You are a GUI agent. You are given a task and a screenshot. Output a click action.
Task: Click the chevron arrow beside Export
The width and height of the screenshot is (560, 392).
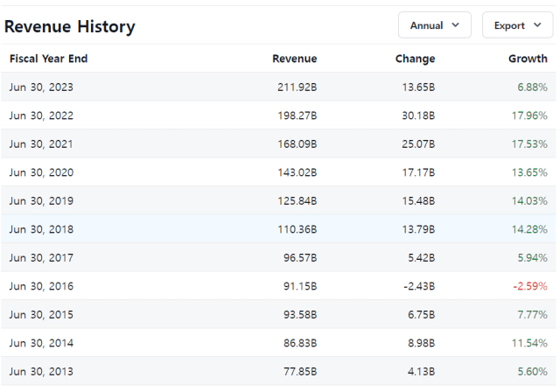(x=537, y=25)
